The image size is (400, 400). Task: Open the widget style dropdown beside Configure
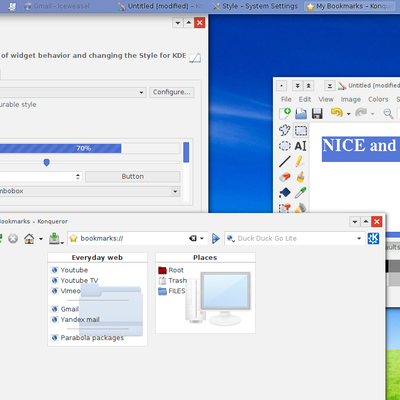pos(141,92)
